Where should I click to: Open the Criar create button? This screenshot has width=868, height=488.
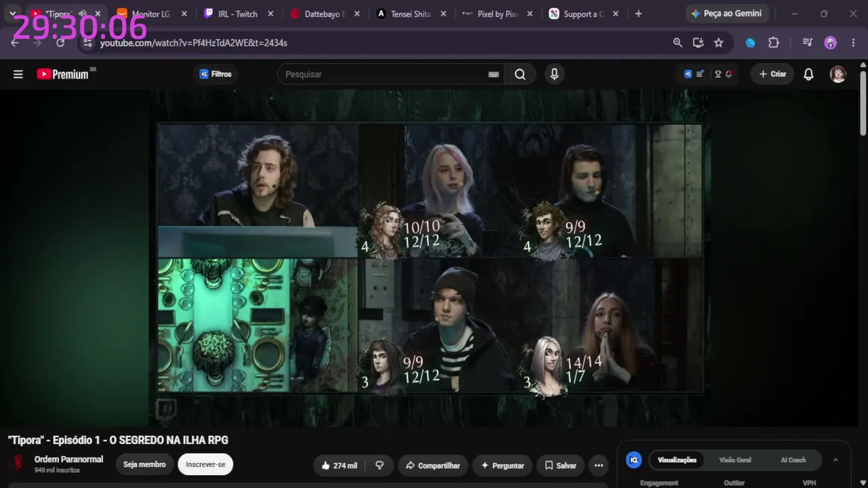point(772,75)
